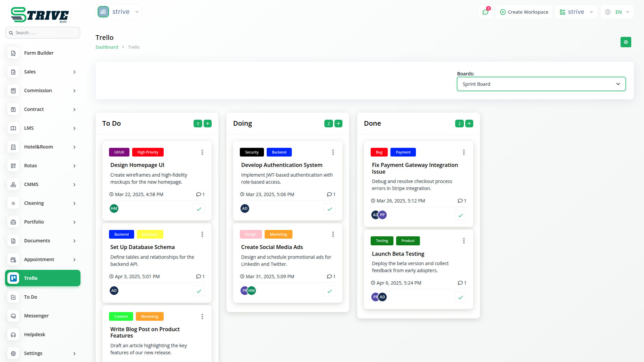Viewport: 644px width, 362px height.
Task: Follow the Dashboard breadcrumb link
Action: (x=107, y=47)
